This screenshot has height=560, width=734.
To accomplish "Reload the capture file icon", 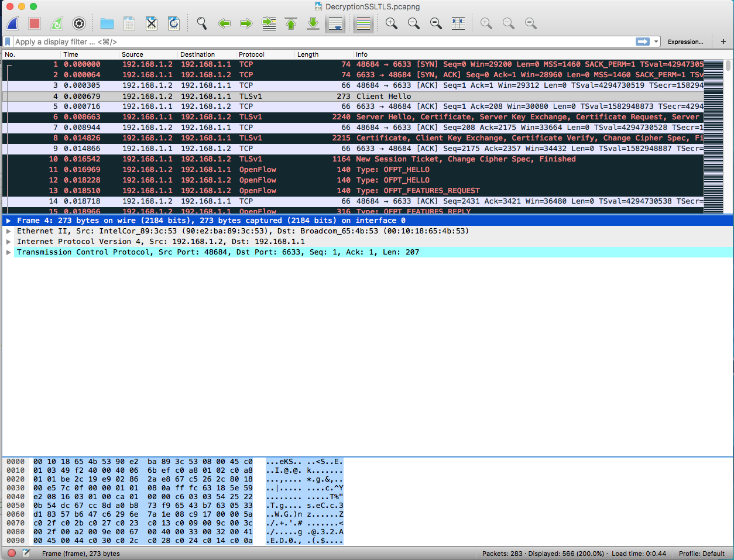I will coord(174,23).
